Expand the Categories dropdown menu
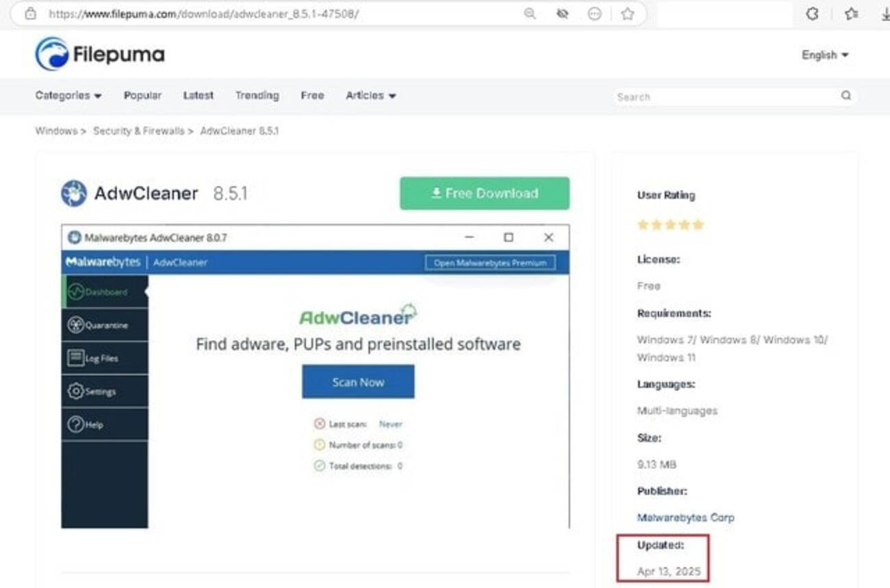890x588 pixels. coord(68,96)
